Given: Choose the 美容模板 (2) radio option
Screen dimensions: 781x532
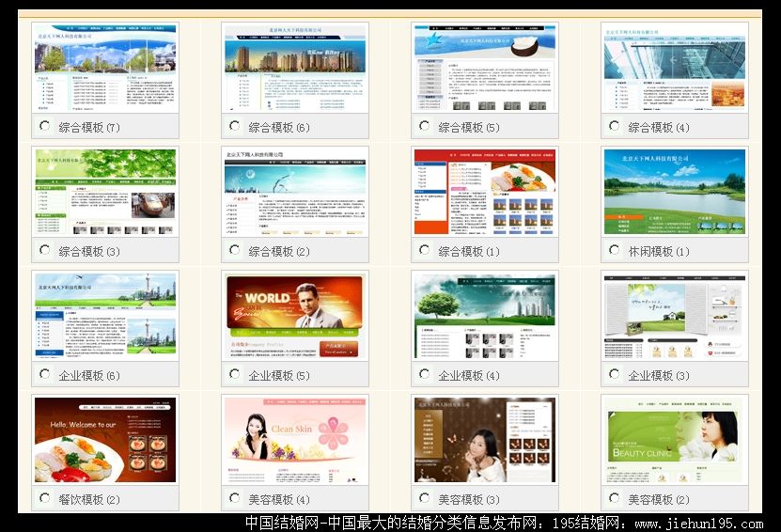Looking at the screenshot, I should [614, 498].
